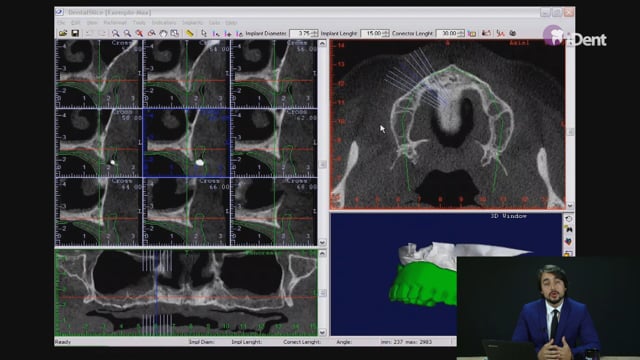Select cross-section slice 66.00 thumbnail
This screenshot has height=360, width=640.
pyautogui.click(x=186, y=212)
